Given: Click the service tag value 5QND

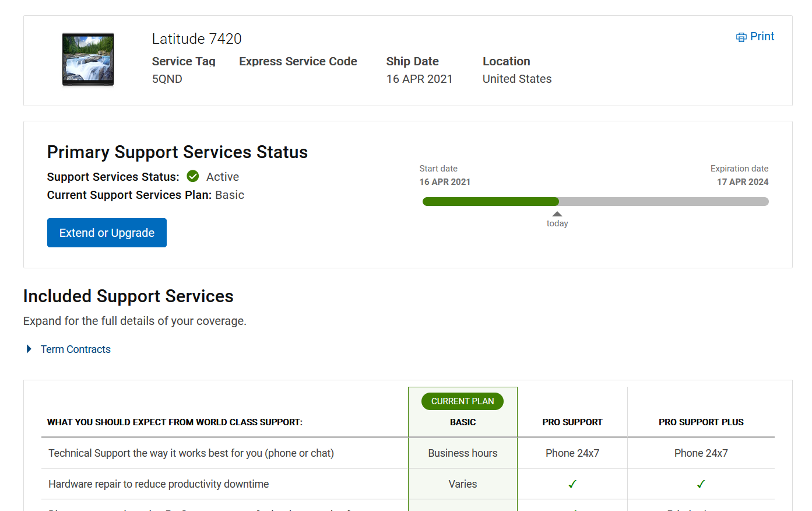Looking at the screenshot, I should coord(167,79).
